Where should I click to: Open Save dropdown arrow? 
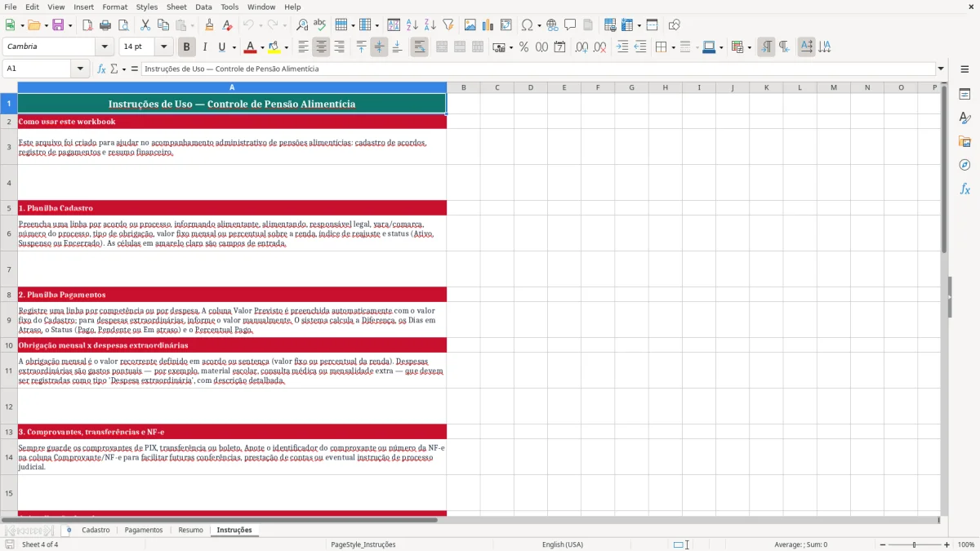click(69, 25)
